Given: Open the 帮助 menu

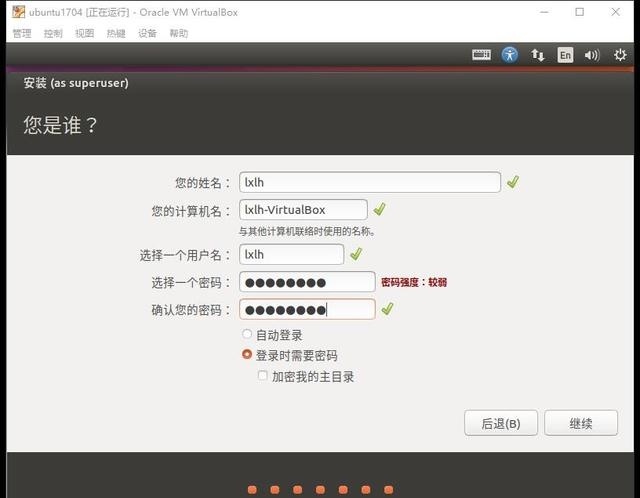Looking at the screenshot, I should point(178,33).
